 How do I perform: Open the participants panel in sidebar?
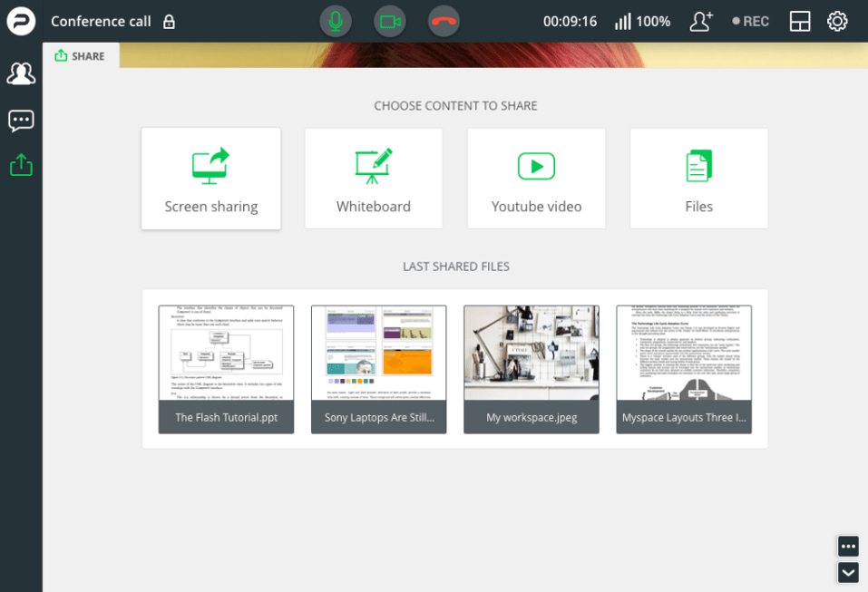tap(21, 73)
